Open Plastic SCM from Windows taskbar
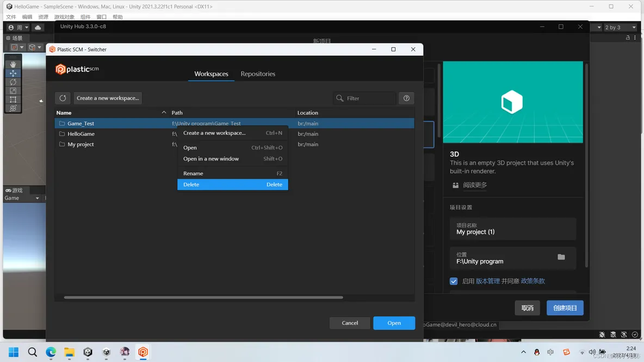 (143, 352)
